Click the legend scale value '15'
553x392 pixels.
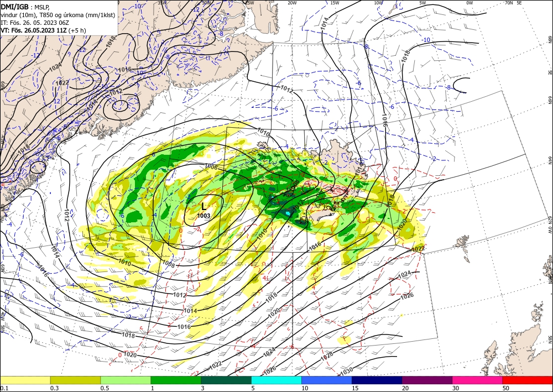(355, 388)
